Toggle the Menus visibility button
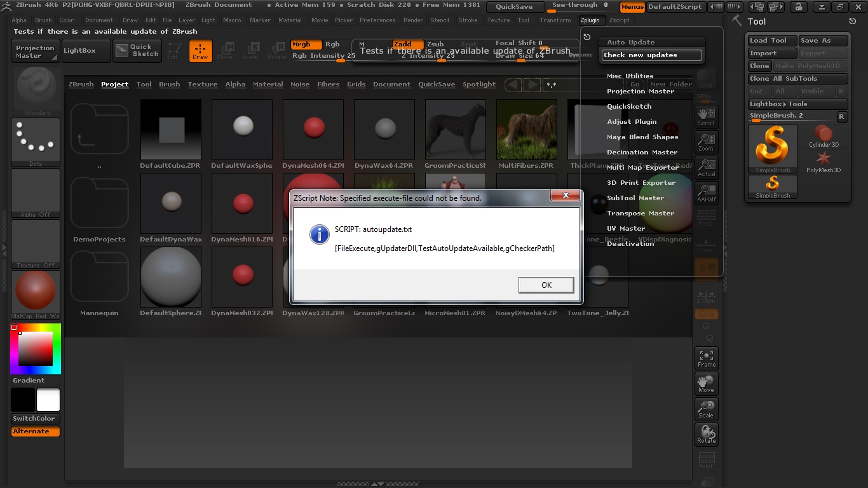The image size is (868, 488). [632, 6]
